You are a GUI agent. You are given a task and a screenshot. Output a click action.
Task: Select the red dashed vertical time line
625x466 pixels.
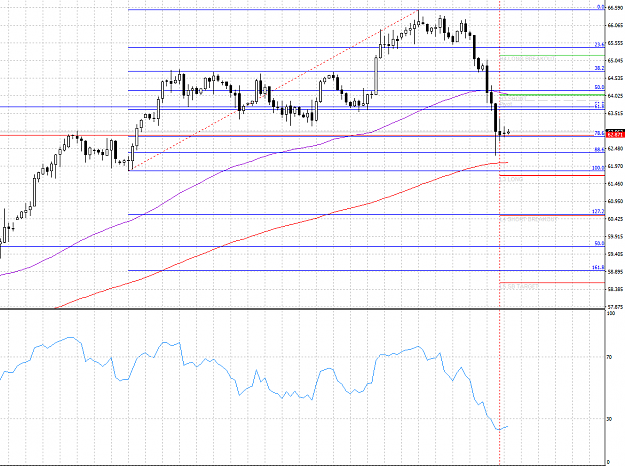499,233
